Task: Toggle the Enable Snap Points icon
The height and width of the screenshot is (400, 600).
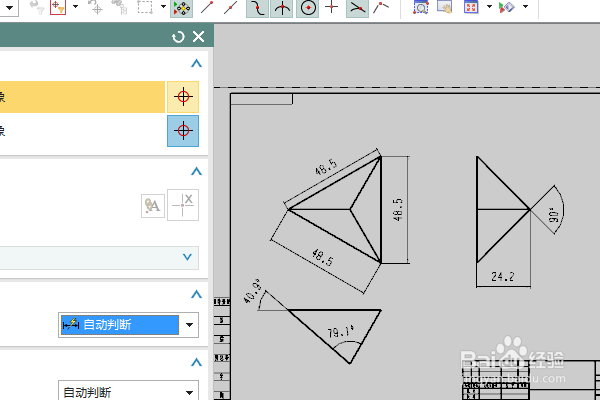Action: coord(182,8)
